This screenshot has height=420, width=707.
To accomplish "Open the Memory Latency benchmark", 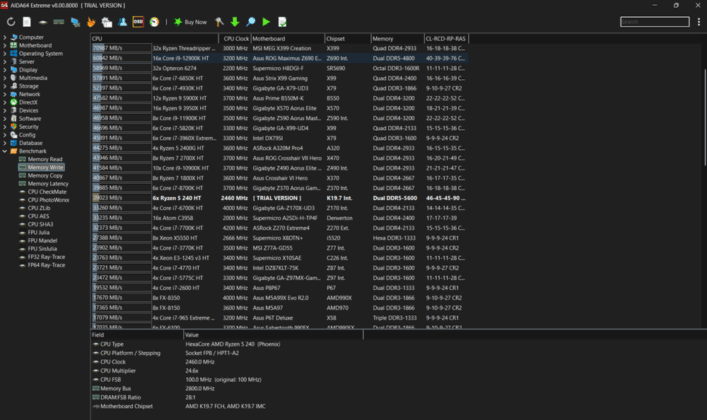I will point(48,184).
